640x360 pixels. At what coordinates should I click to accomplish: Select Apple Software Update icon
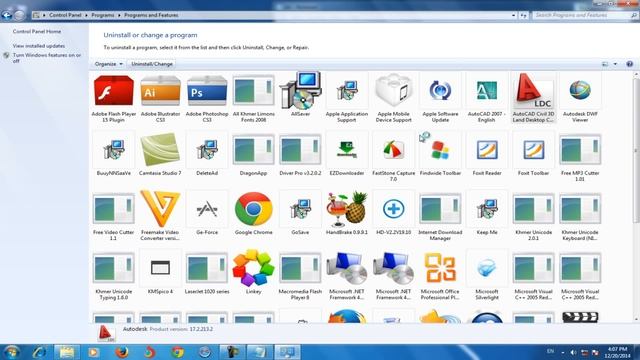[440, 91]
